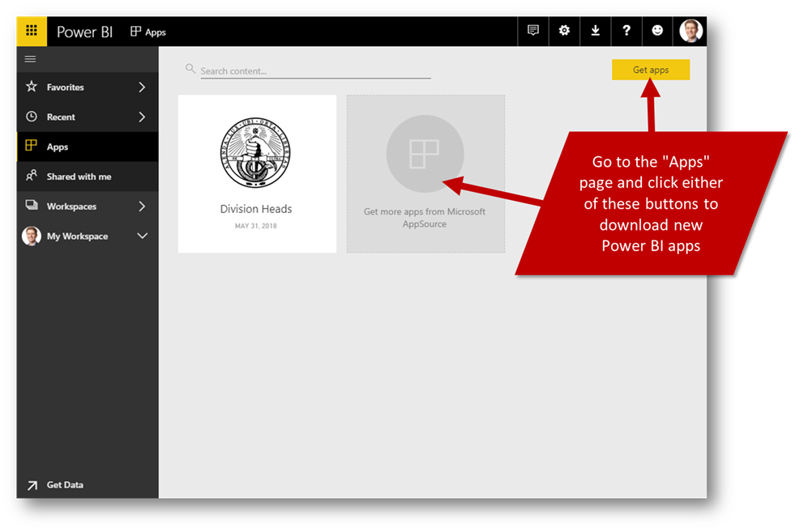
Task: Collapse the navigation pane hamburger icon
Action: [31, 59]
